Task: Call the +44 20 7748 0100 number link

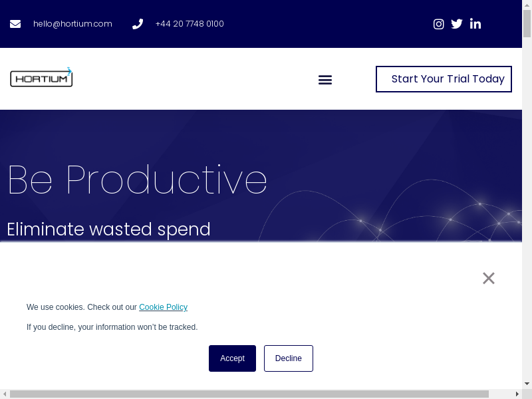Action: click(x=190, y=24)
